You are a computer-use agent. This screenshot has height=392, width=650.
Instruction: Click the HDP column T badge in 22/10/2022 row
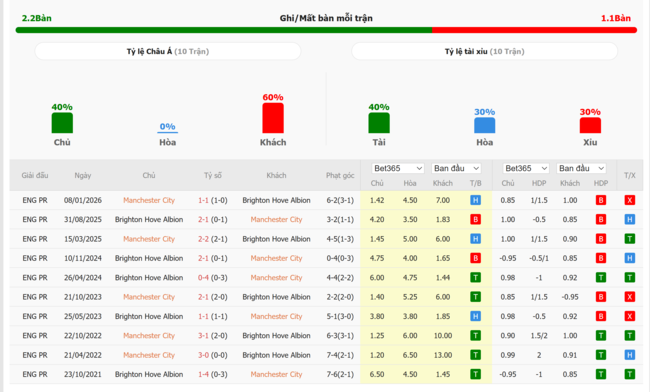click(601, 336)
